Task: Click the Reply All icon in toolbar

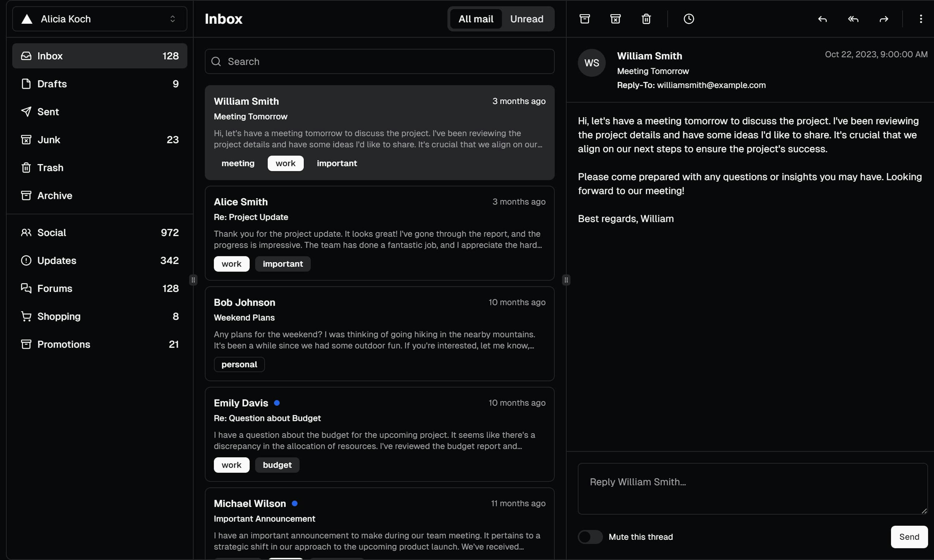Action: (x=853, y=19)
